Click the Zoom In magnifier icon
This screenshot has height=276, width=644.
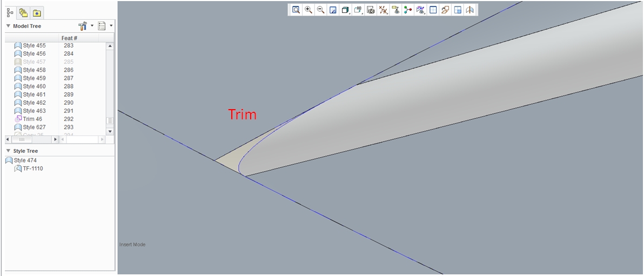pyautogui.click(x=308, y=10)
